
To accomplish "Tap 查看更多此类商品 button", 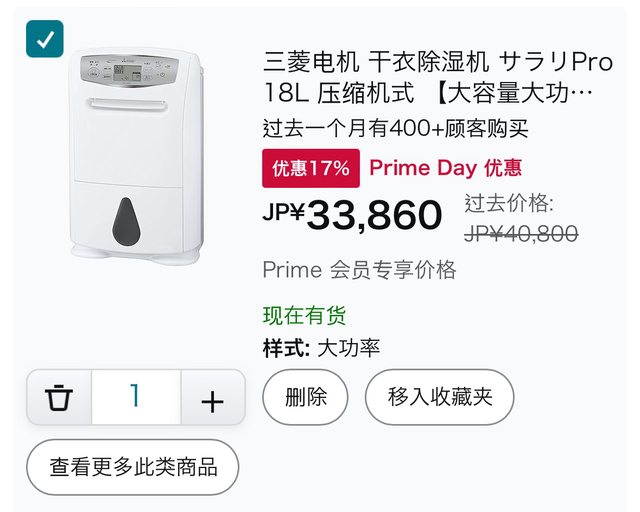I will 134,465.
